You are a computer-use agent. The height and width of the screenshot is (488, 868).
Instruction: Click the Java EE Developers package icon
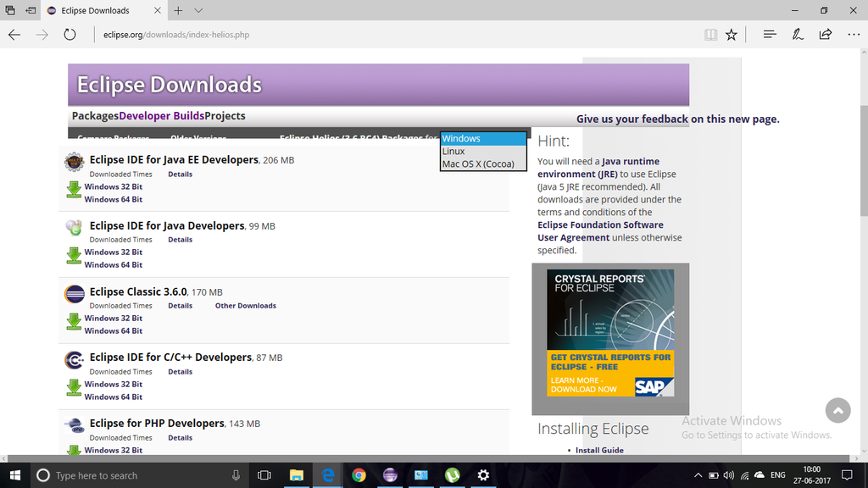point(74,162)
